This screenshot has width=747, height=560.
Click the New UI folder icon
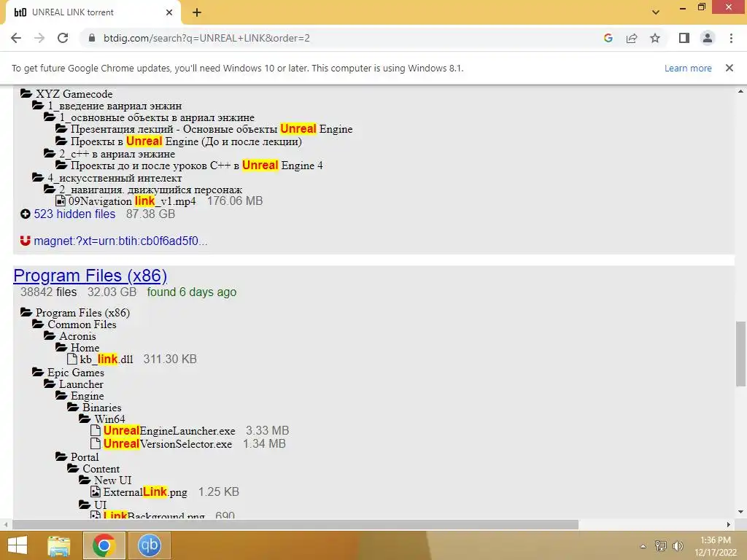click(85, 480)
